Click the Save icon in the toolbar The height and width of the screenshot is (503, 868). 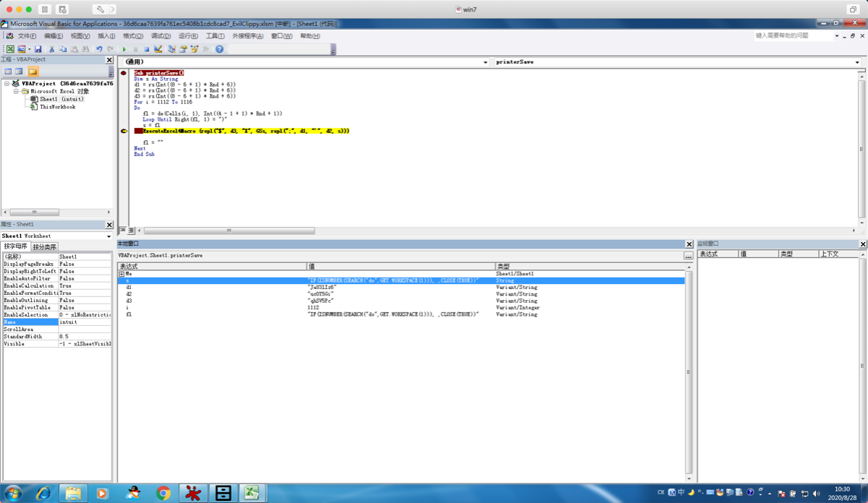click(x=38, y=49)
